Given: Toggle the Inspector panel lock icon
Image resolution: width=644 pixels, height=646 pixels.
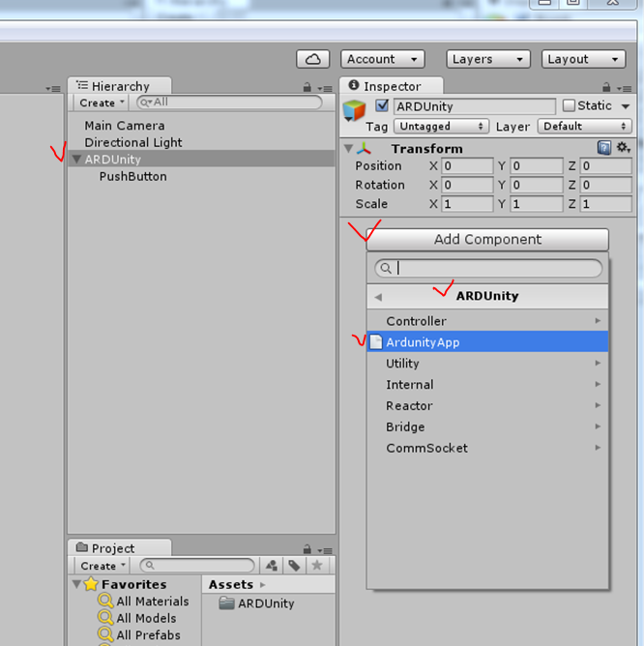Looking at the screenshot, I should 606,87.
